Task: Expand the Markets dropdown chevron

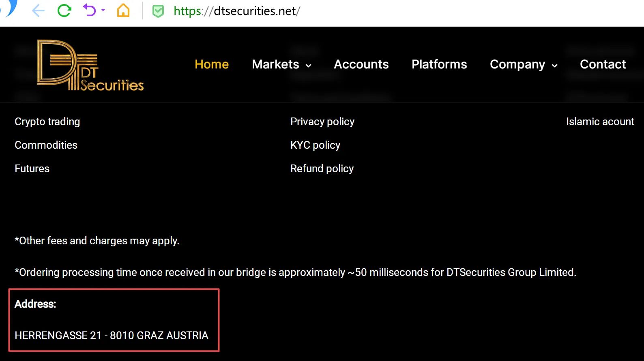Action: coord(309,66)
